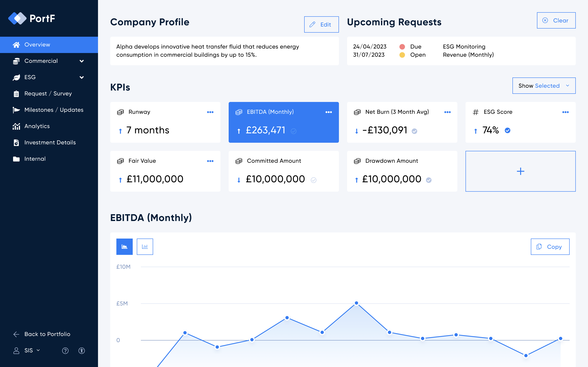Expand the Commercial sidebar section
Viewport: 588px width, 367px height.
(x=82, y=61)
